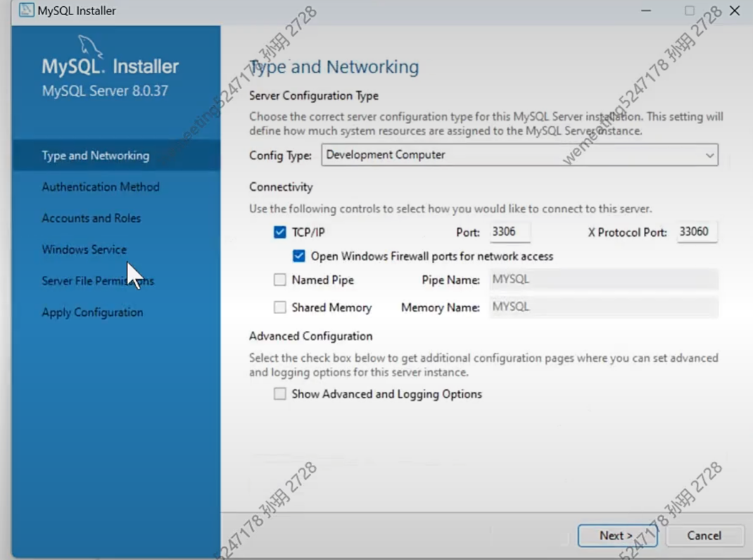Click the X Protocol Port label
The height and width of the screenshot is (560, 753).
[628, 233]
